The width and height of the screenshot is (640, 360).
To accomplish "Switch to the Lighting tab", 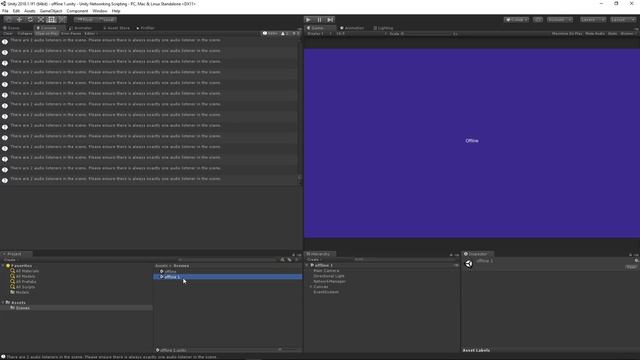I will click(383, 28).
